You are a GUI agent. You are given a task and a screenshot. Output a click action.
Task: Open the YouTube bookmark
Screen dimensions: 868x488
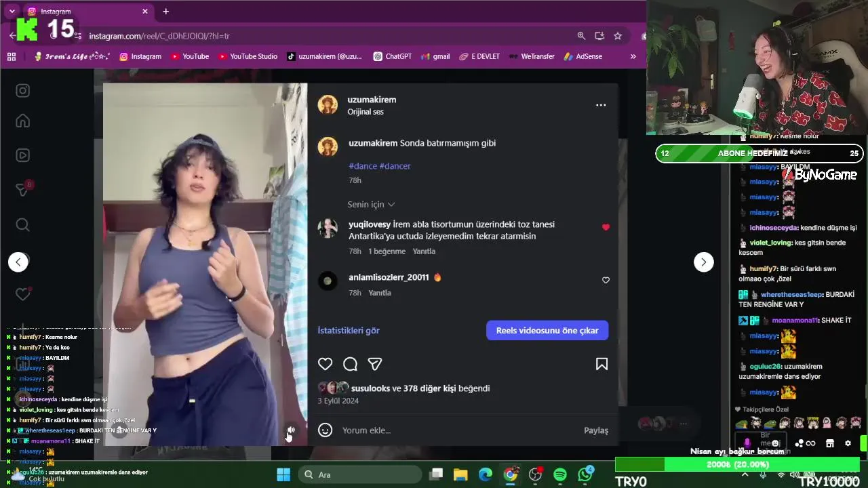click(189, 56)
